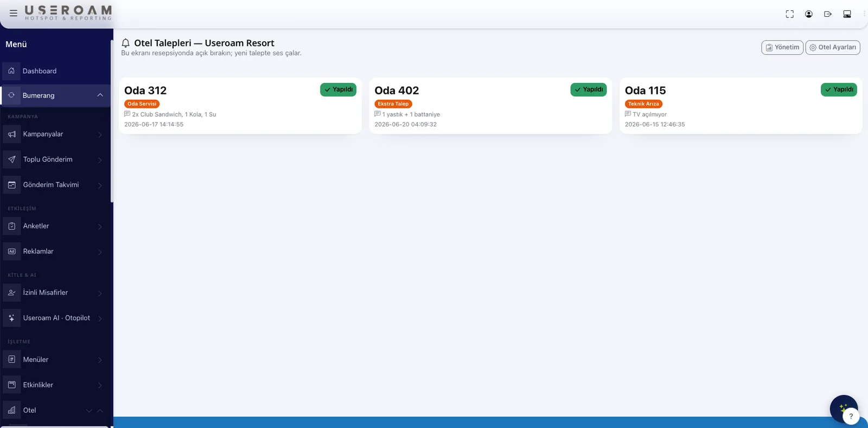Image resolution: width=868 pixels, height=428 pixels.
Task: Expand the İzinli Misafirler submenu chevron
Action: 100,293
